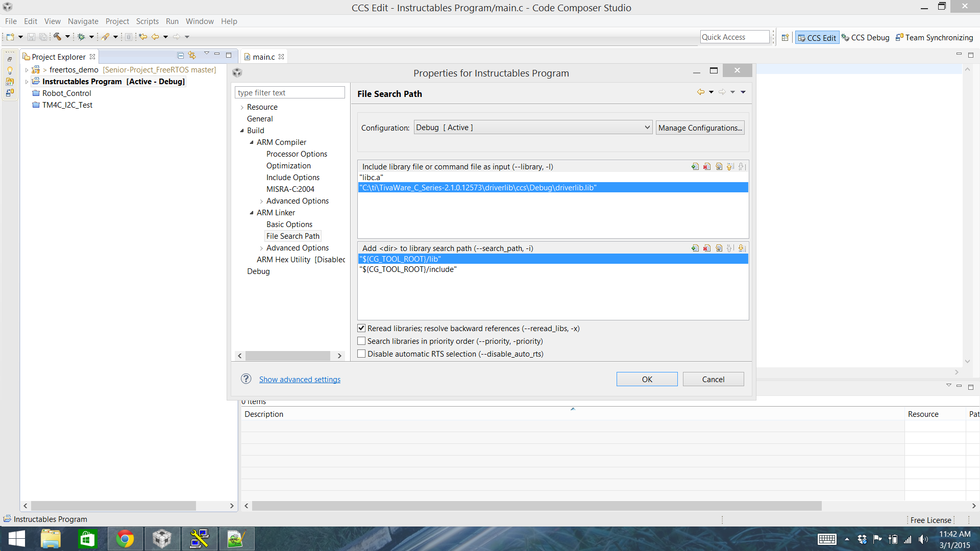Click the Manage Configurations button
This screenshot has width=980, height=551.
point(700,128)
